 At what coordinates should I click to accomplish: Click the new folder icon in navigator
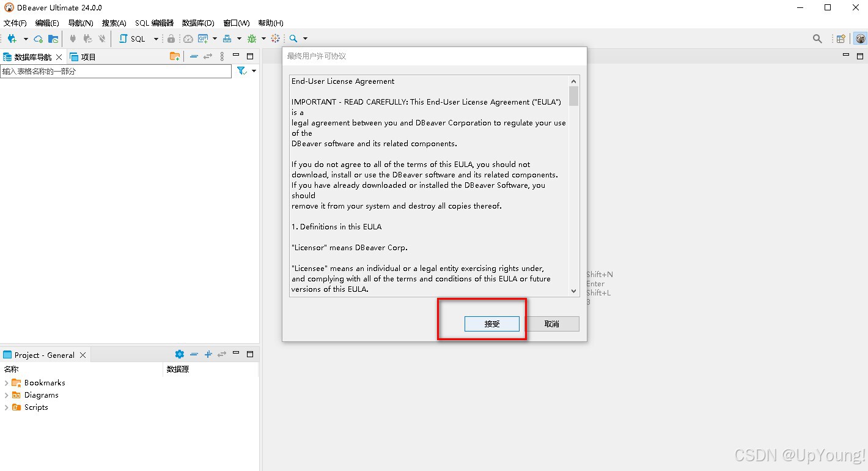pyautogui.click(x=175, y=56)
